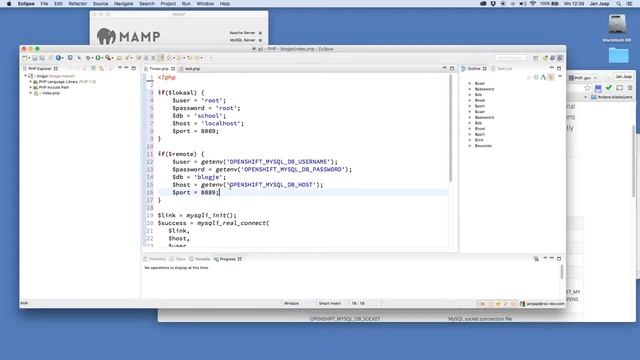Screen dimensions: 640x360
Task: Click the Save toolbar icon
Action: point(35,58)
